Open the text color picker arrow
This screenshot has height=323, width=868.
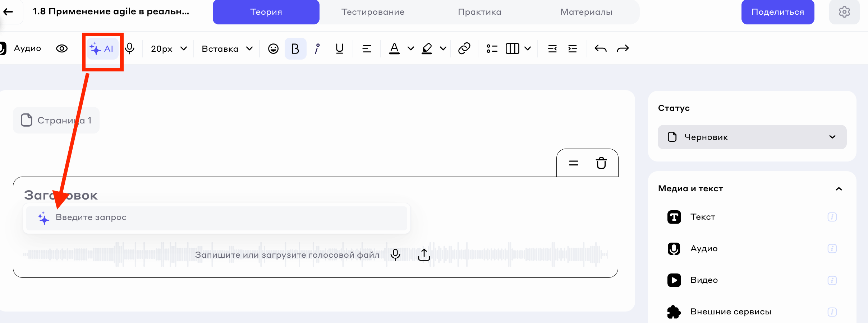[410, 48]
